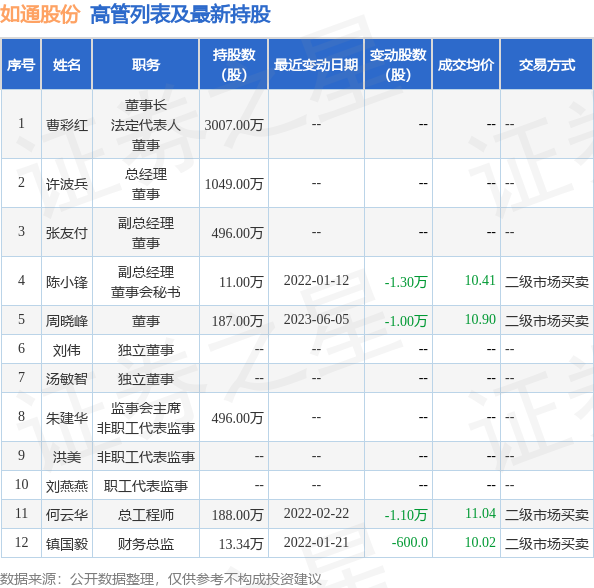Click the name 张友付

[67, 233]
